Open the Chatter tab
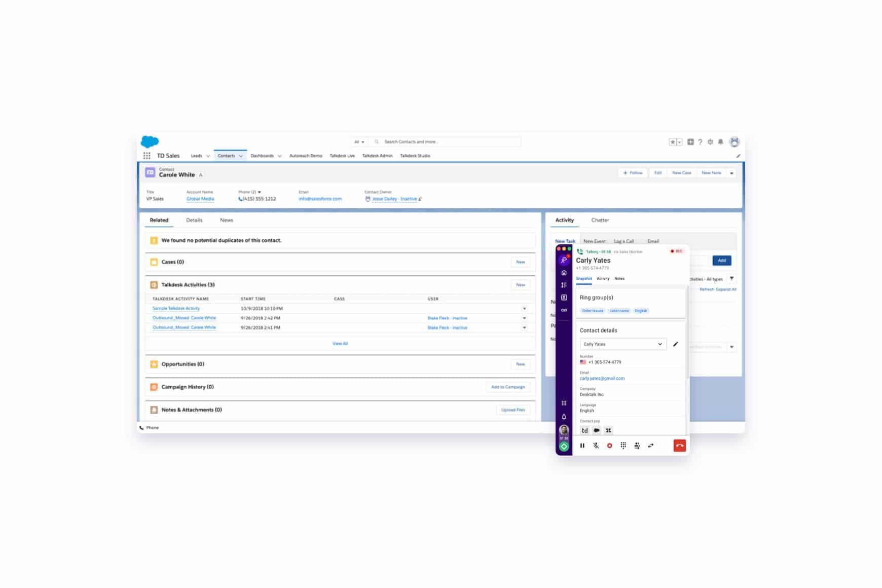Viewport: 882px width, 588px height. click(600, 220)
